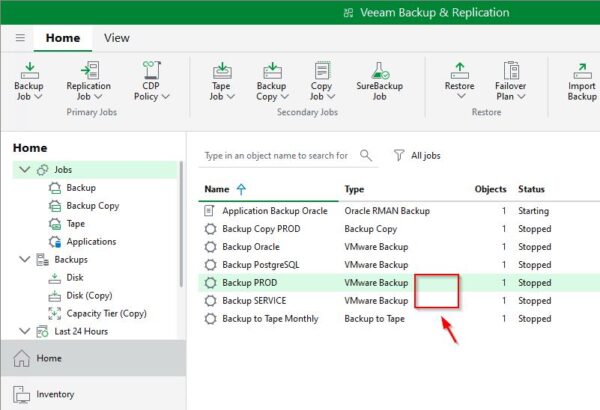Open the CDP Policy dropdown arrow
The height and width of the screenshot is (410, 600).
click(165, 96)
